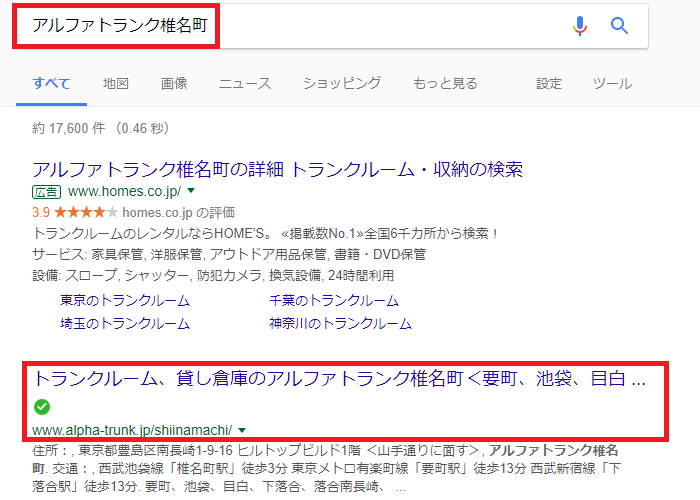Open dropdown arrow next to www.homes.co.jp
Image resolution: width=700 pixels, height=500 pixels.
[191, 191]
